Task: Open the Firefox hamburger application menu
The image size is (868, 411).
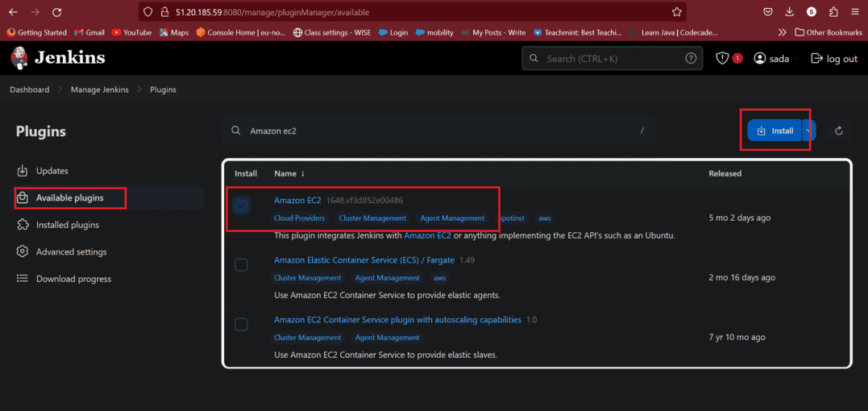Action: [x=855, y=11]
